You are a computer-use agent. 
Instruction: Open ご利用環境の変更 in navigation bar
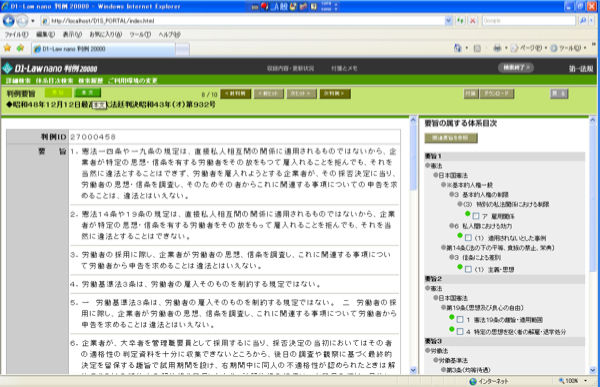pos(133,81)
